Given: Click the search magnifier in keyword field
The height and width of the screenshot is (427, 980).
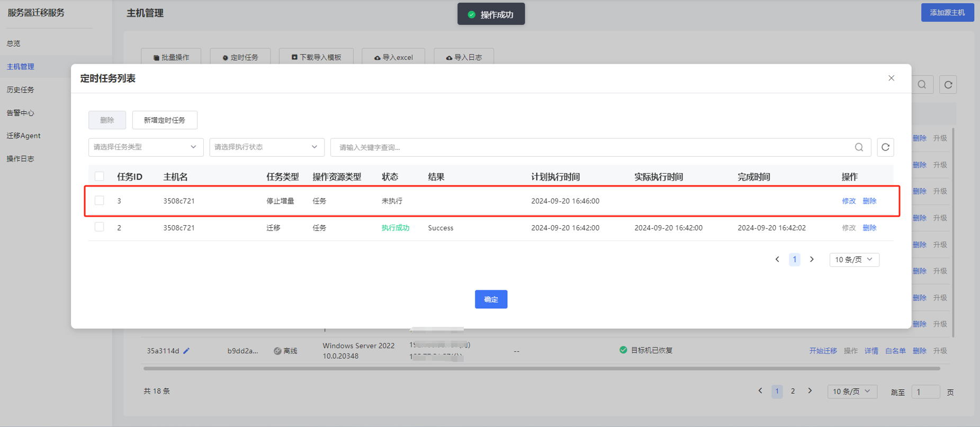Looking at the screenshot, I should (x=859, y=147).
